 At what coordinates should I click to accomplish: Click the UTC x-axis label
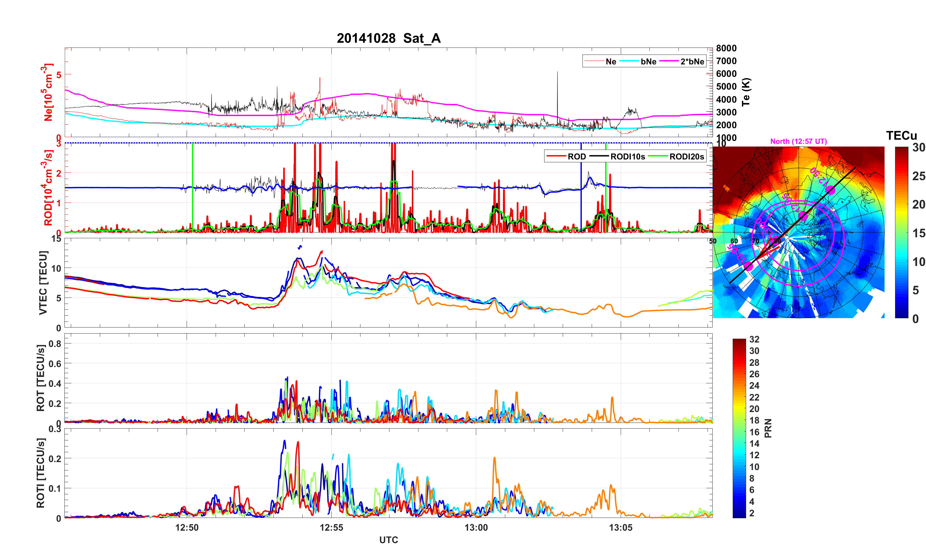tap(388, 540)
